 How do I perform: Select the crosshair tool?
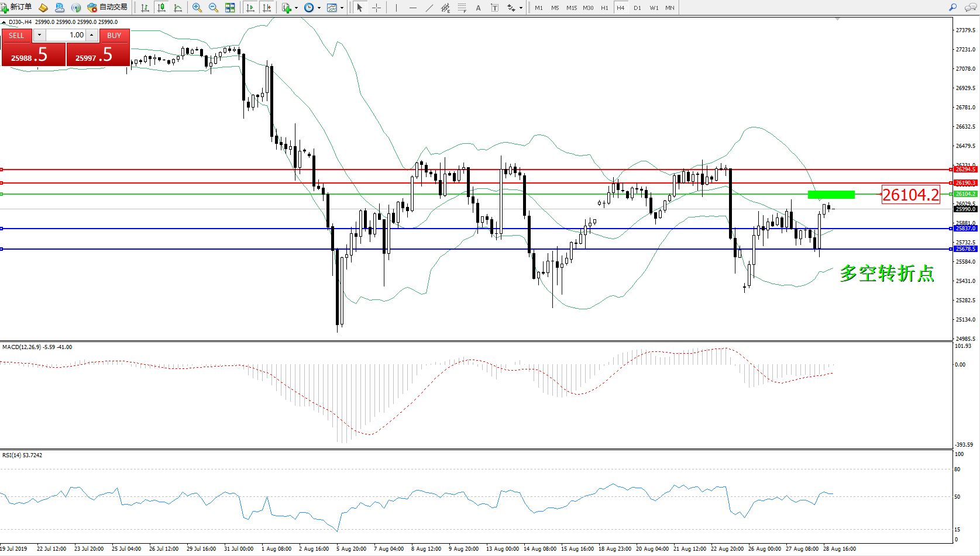point(376,8)
